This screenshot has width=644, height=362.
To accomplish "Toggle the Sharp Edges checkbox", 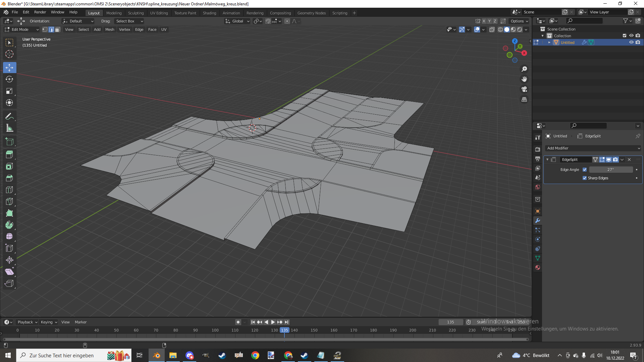I will click(x=585, y=178).
